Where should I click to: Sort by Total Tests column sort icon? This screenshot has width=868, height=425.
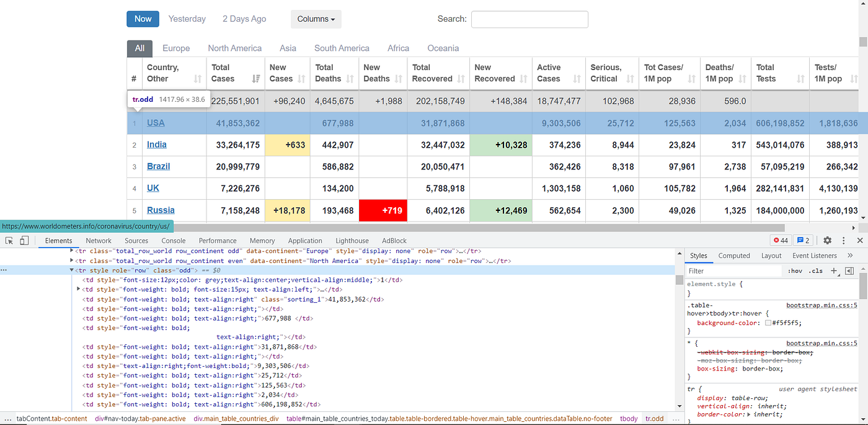click(801, 79)
